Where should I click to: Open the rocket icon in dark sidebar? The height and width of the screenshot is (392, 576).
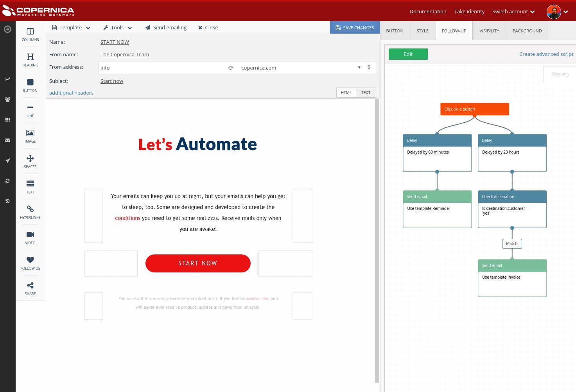[x=7, y=160]
